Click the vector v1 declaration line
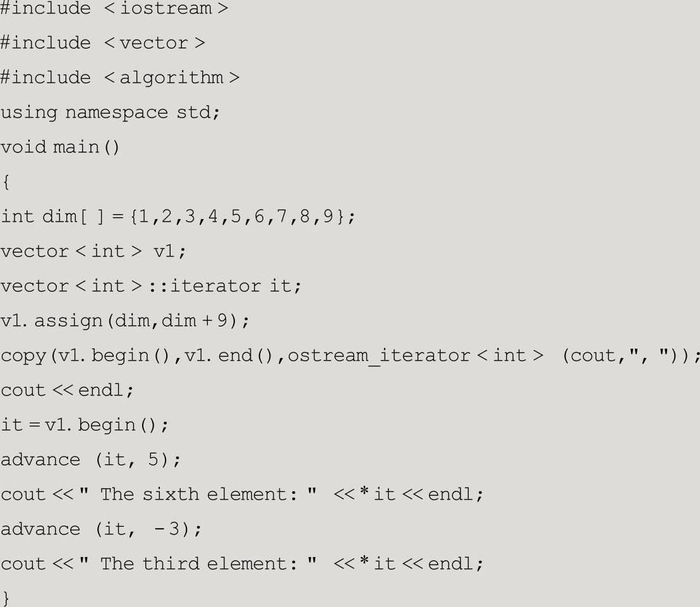This screenshot has width=700, height=607. (94, 251)
